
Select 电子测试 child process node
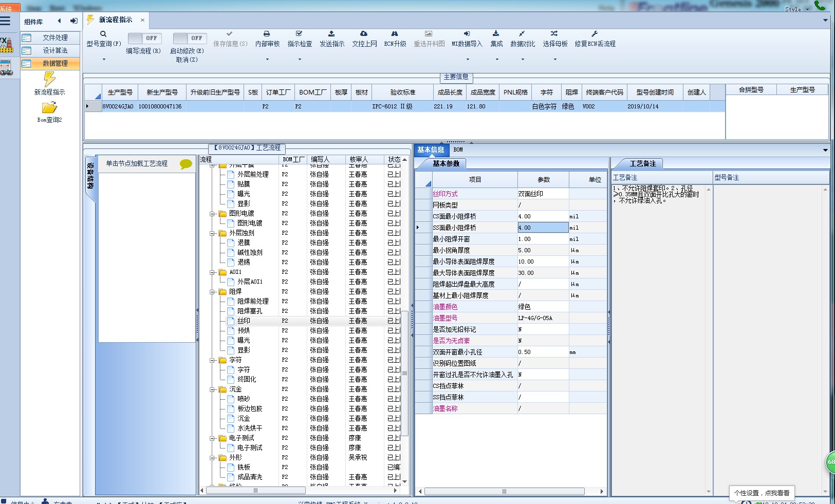tap(250, 447)
